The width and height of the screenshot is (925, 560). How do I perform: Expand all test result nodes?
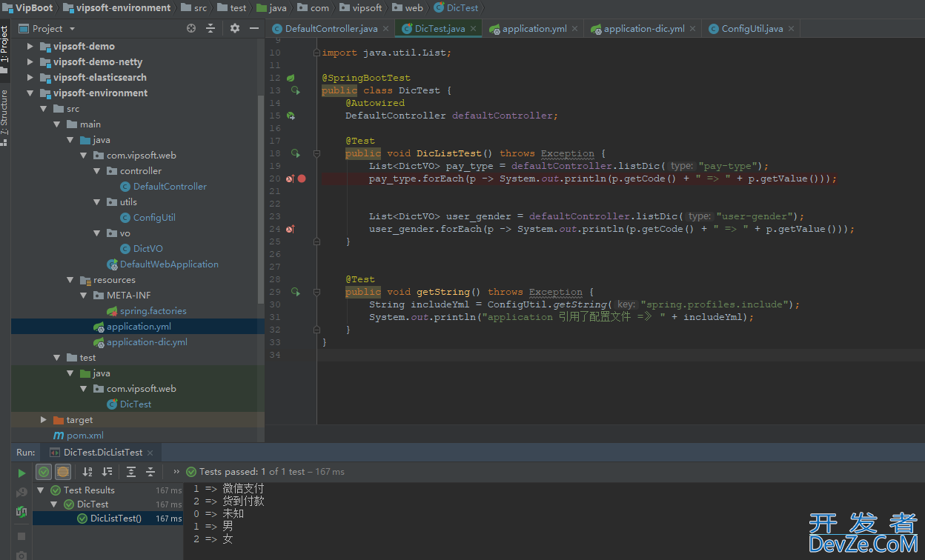pos(131,472)
